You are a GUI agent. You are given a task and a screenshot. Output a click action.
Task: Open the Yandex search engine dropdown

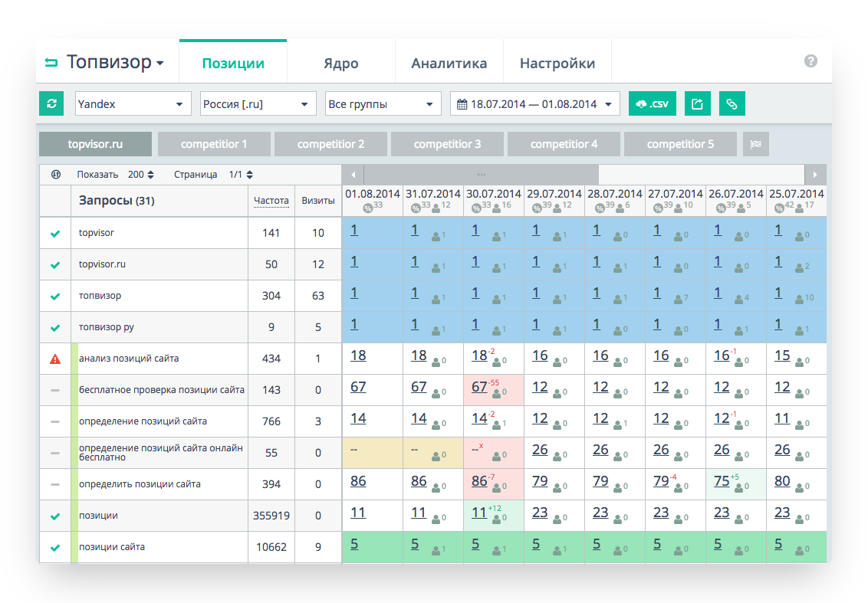point(133,103)
